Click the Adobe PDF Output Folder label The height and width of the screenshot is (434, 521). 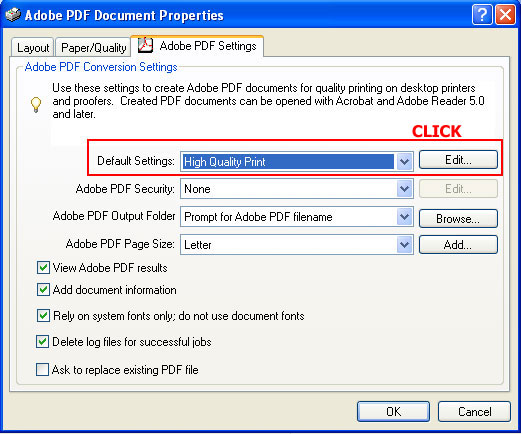point(114,216)
